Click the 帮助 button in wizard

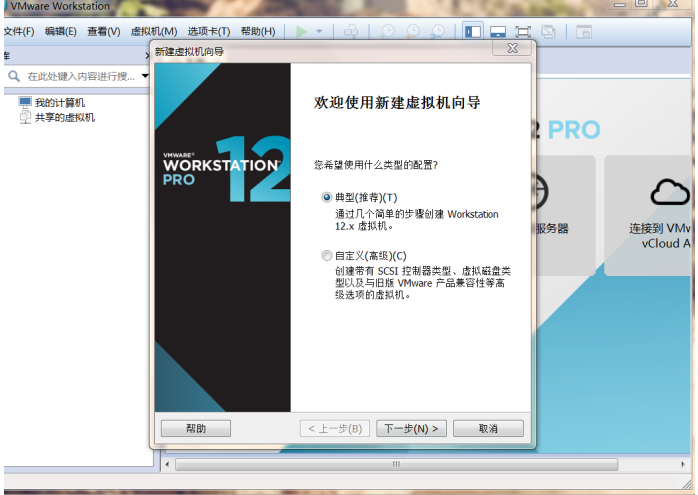point(195,429)
